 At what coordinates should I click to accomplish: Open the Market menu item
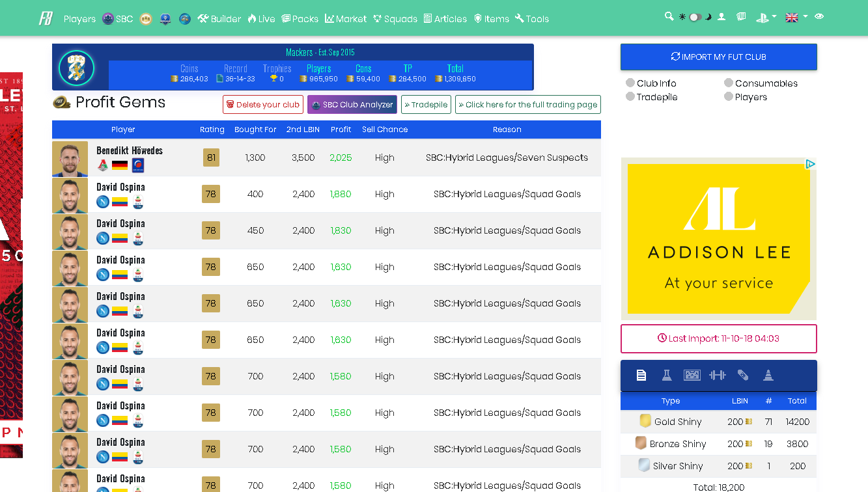click(x=346, y=19)
